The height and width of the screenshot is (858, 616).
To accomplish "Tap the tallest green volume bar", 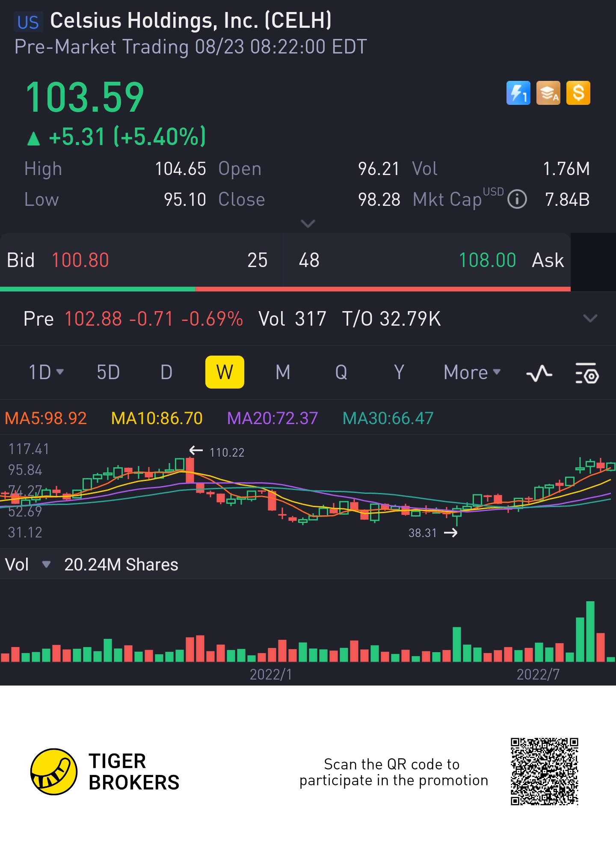I will pos(590,632).
